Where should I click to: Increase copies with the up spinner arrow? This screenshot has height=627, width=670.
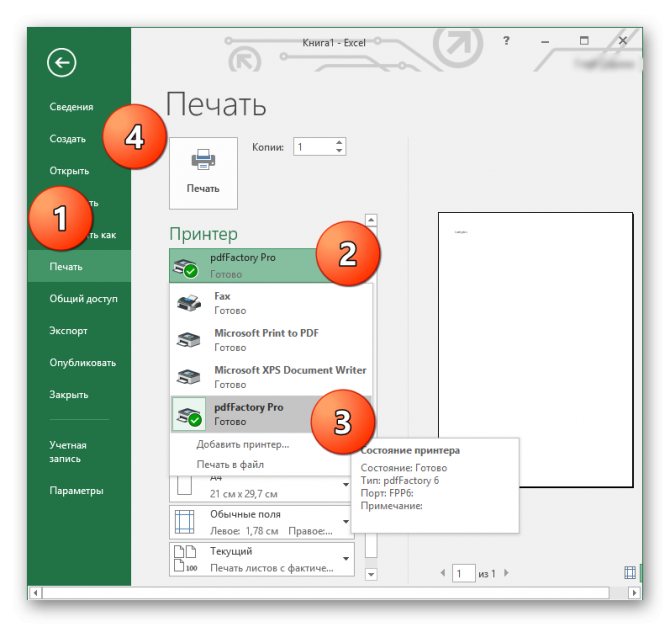click(x=339, y=143)
